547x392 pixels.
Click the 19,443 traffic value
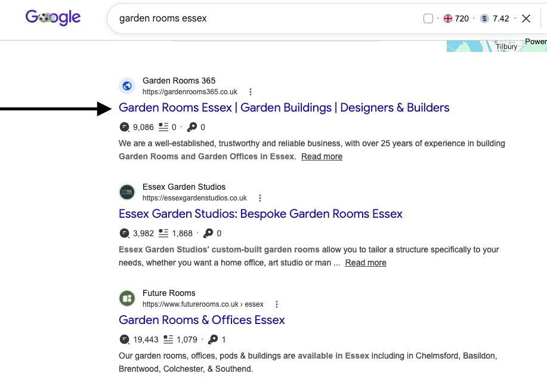146,339
